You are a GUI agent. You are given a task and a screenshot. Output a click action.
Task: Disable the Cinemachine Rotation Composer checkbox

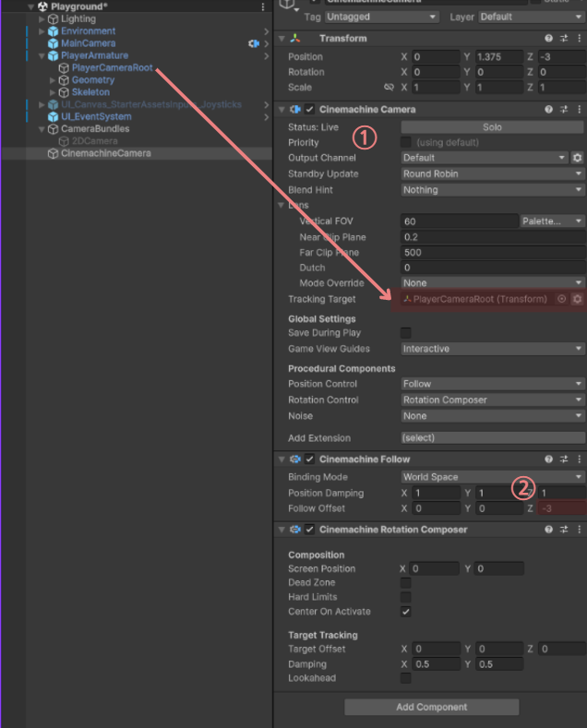tap(310, 530)
